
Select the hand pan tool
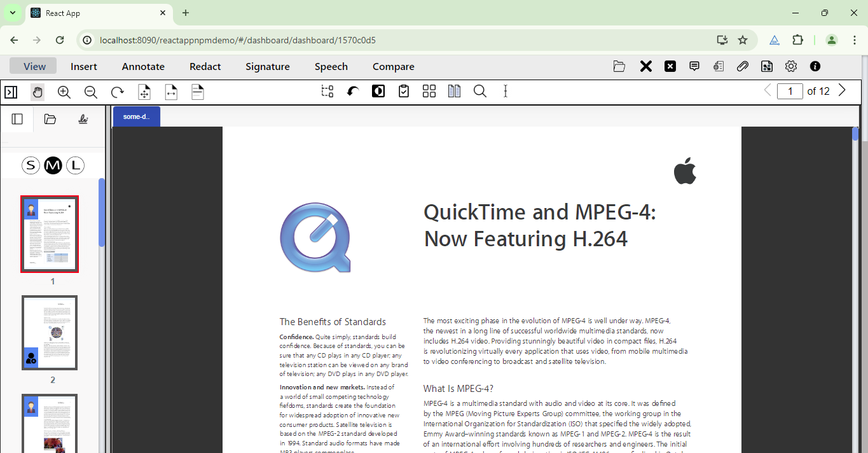pos(38,92)
